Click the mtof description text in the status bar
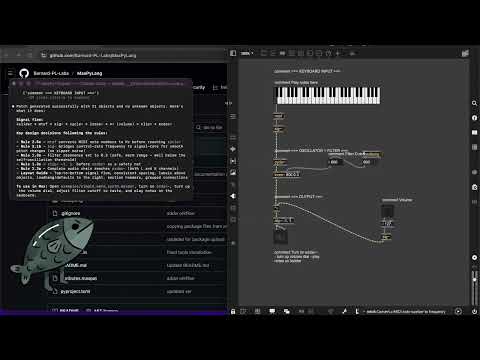Viewport: 480px width, 360px height. click(x=406, y=312)
